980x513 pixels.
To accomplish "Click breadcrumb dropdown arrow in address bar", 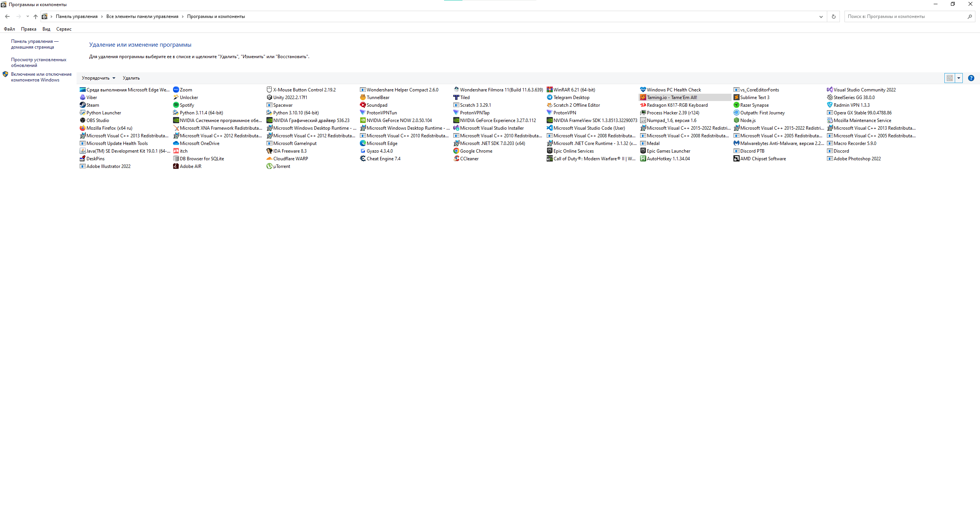I will pyautogui.click(x=820, y=16).
